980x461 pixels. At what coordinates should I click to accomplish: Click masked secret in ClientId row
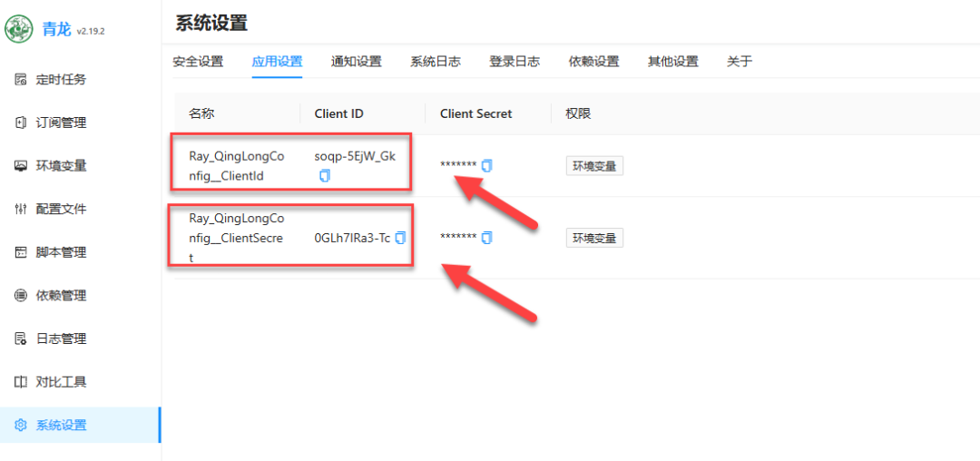point(459,165)
